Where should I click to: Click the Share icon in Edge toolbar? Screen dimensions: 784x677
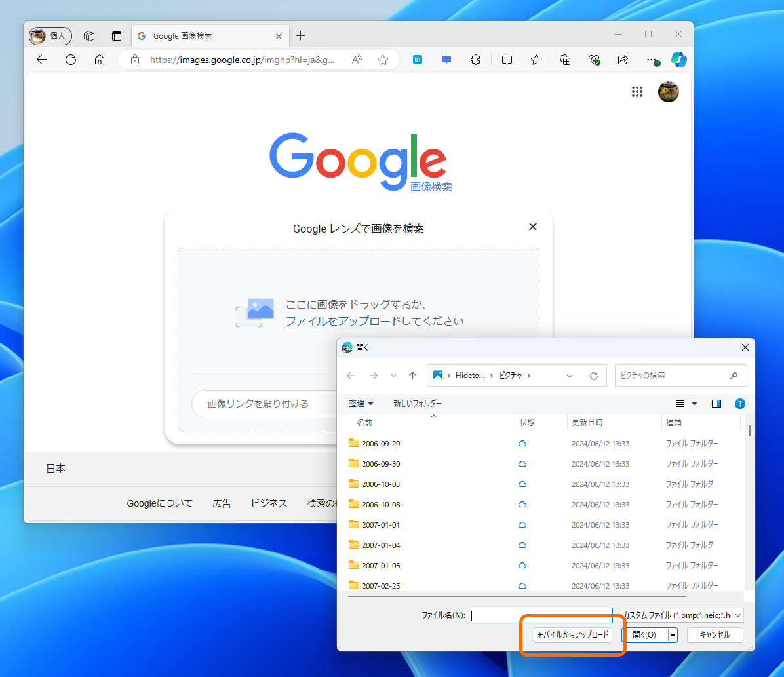tap(623, 60)
